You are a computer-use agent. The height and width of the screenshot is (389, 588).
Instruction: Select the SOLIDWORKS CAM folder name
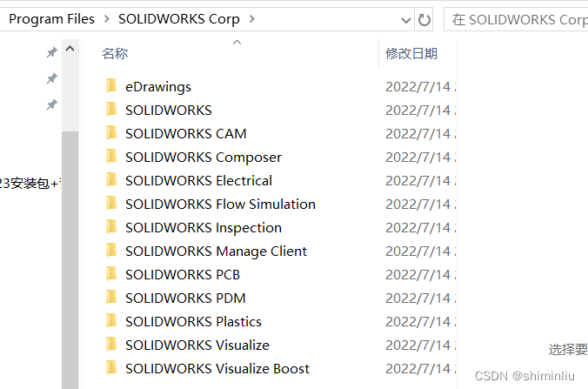tap(186, 134)
